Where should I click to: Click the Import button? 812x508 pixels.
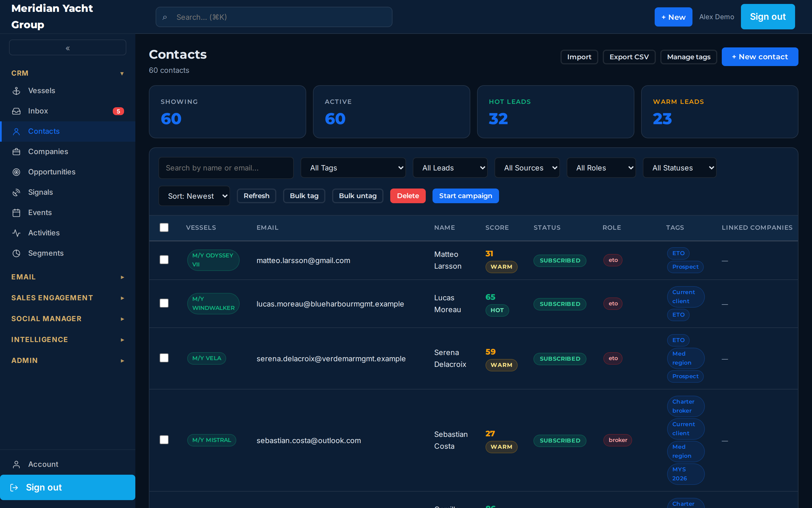point(579,57)
